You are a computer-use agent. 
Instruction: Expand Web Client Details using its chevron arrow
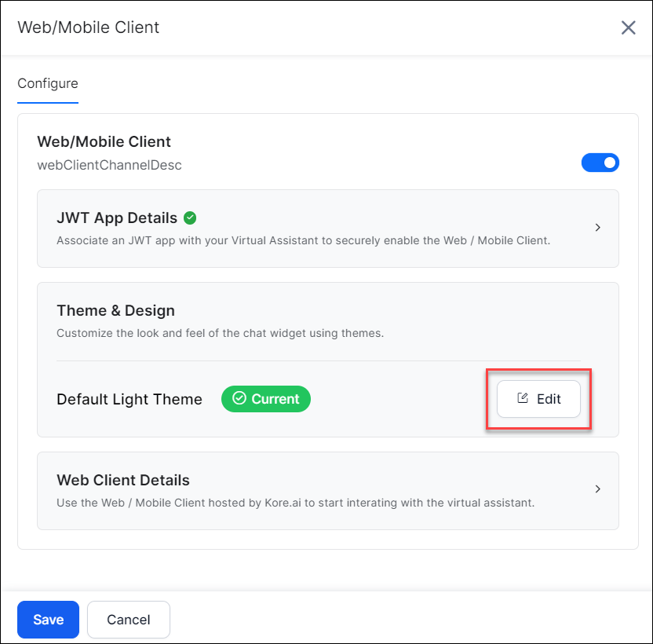click(x=597, y=489)
